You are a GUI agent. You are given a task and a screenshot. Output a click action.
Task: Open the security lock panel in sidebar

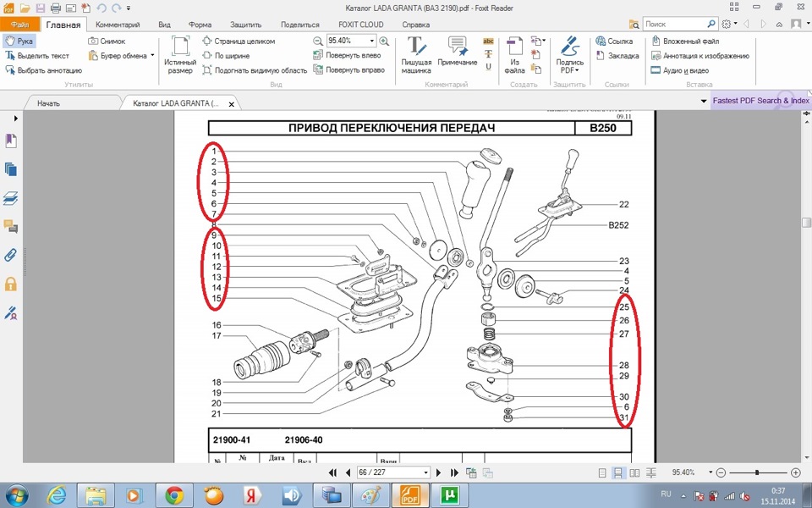12,284
